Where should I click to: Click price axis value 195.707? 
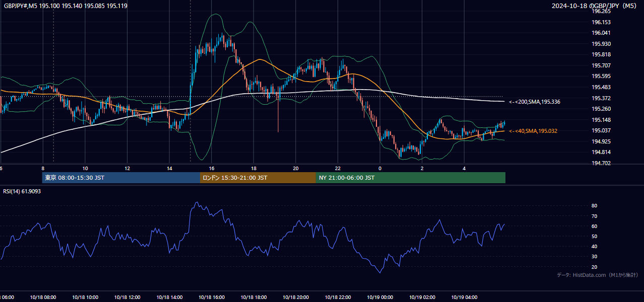(x=601, y=65)
